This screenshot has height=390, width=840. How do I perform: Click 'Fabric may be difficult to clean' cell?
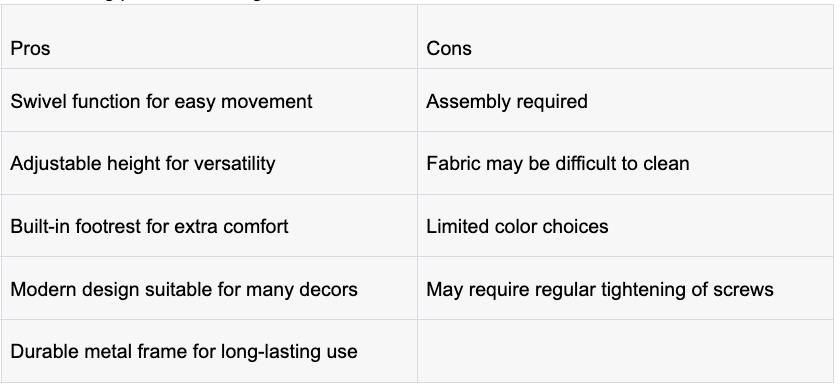coord(625,163)
